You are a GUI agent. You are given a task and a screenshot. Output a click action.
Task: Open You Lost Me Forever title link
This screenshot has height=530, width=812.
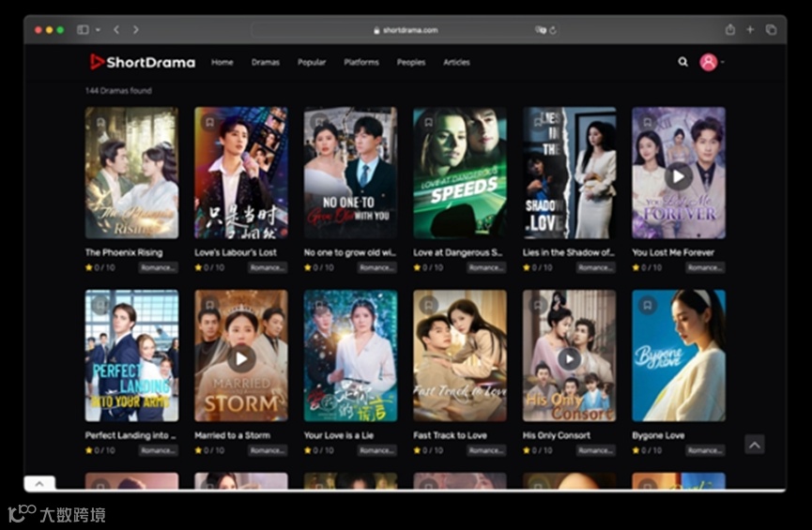[673, 252]
